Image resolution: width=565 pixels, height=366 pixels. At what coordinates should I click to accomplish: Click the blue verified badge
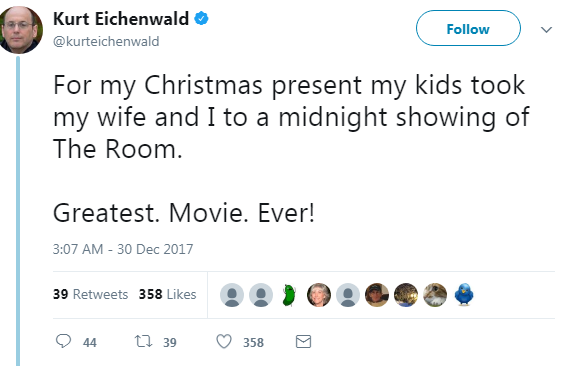coord(201,18)
